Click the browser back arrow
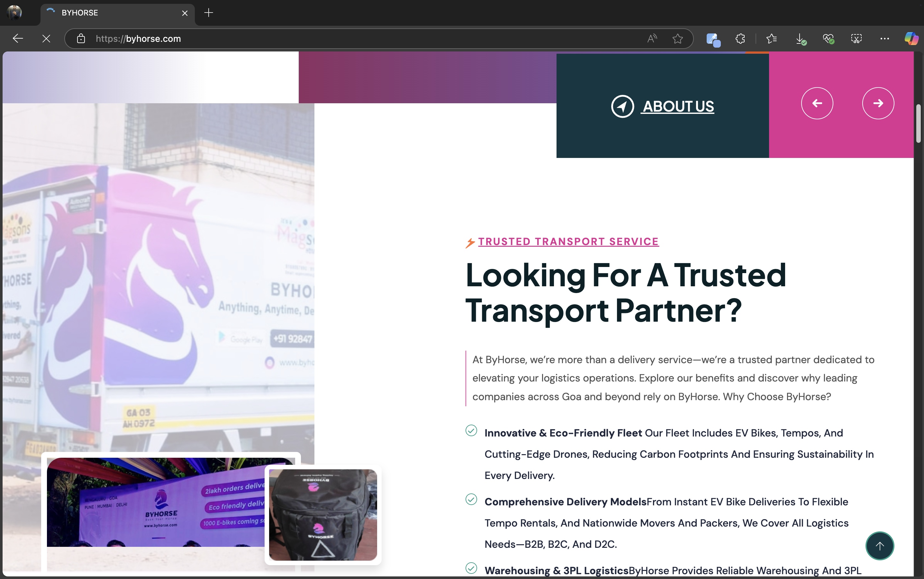The width and height of the screenshot is (924, 579). [18, 38]
